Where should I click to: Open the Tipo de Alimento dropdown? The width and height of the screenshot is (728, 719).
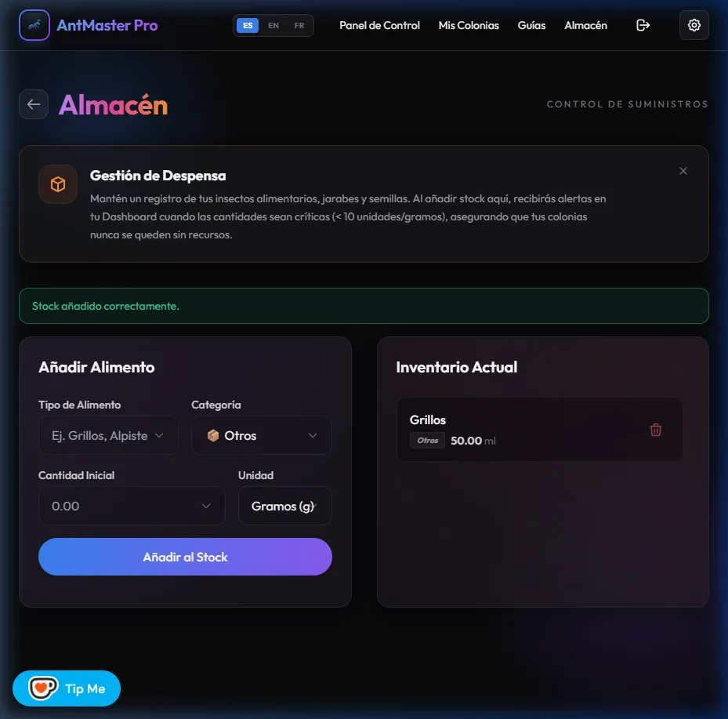point(108,435)
